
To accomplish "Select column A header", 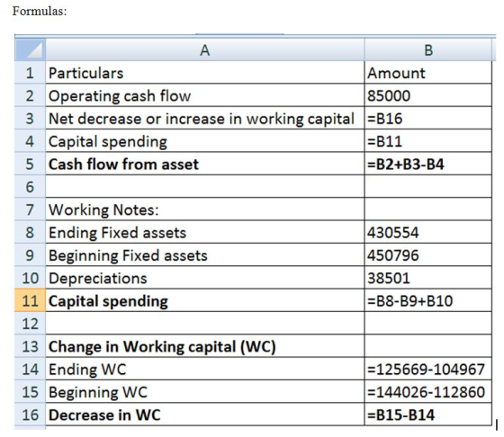I will coord(205,49).
